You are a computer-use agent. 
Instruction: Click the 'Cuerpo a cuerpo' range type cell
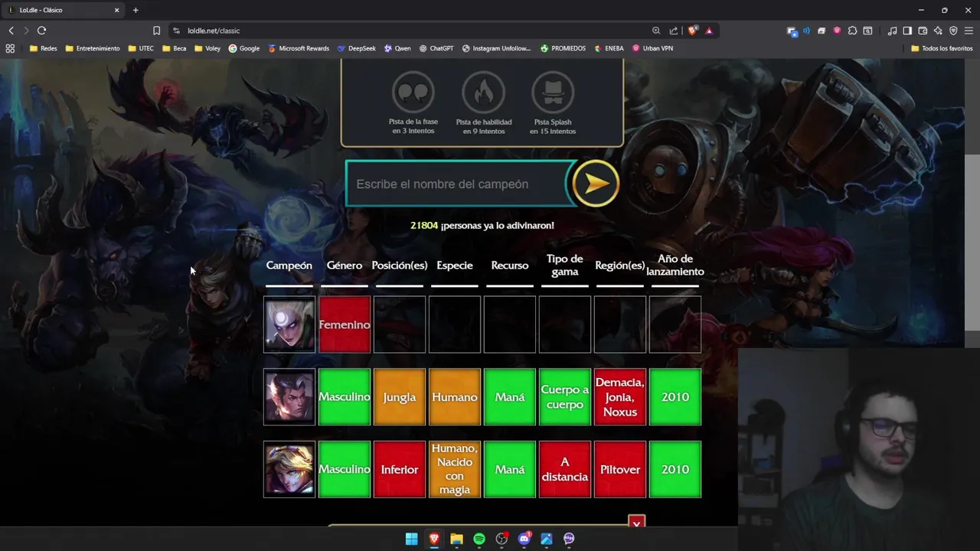(x=565, y=396)
